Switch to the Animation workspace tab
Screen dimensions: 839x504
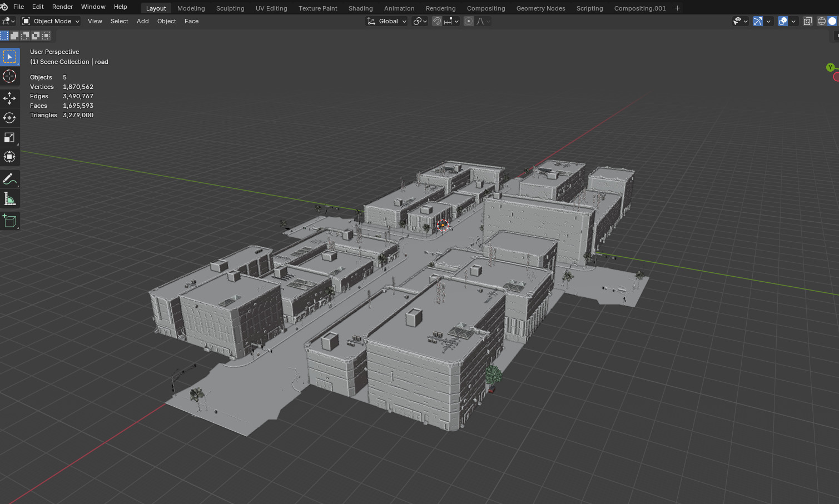pos(399,8)
